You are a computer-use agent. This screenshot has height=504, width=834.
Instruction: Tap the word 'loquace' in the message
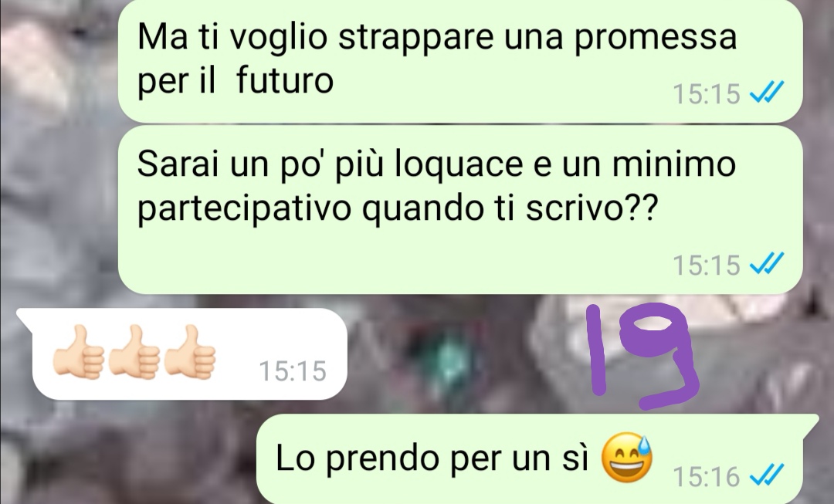(x=459, y=165)
